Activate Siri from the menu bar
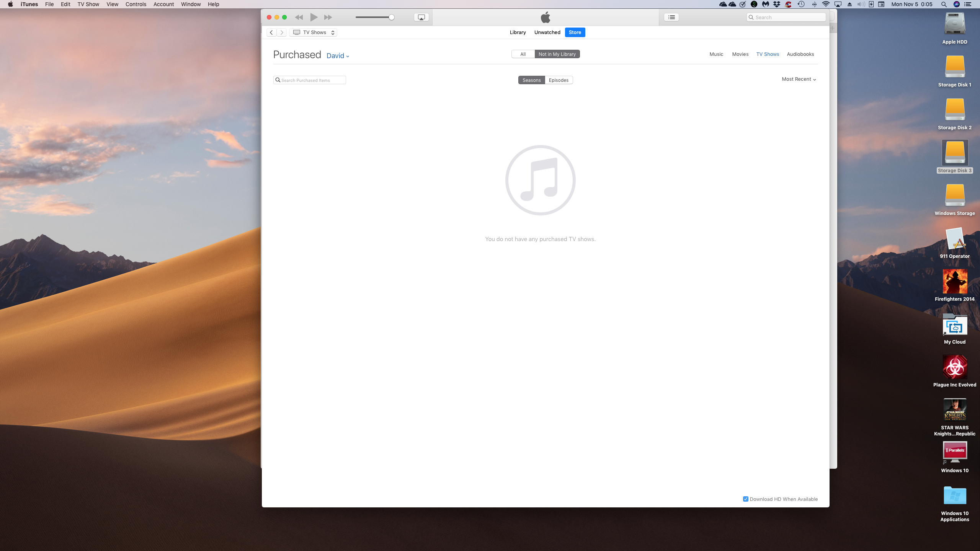This screenshot has width=980, height=551. [x=957, y=4]
